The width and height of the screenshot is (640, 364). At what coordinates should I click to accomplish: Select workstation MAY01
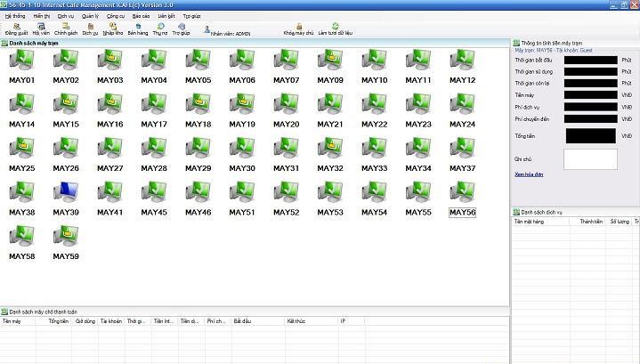pyautogui.click(x=21, y=62)
